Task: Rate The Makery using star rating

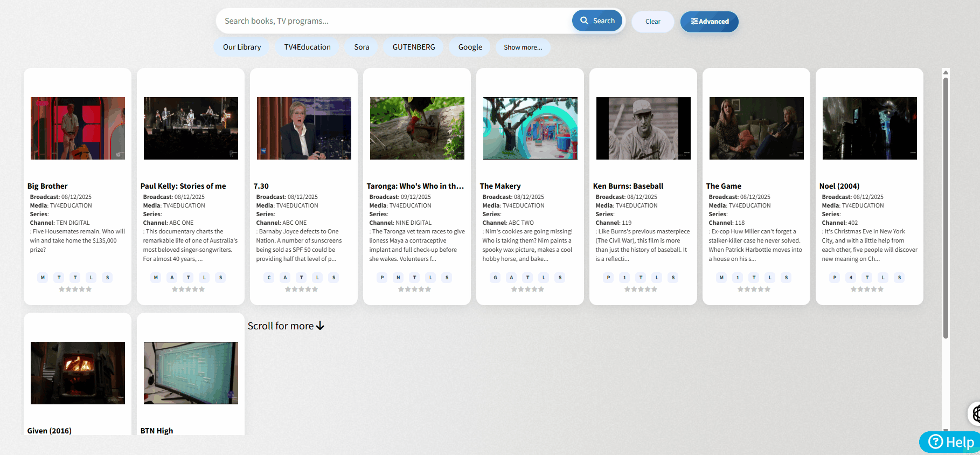Action: pyautogui.click(x=527, y=289)
